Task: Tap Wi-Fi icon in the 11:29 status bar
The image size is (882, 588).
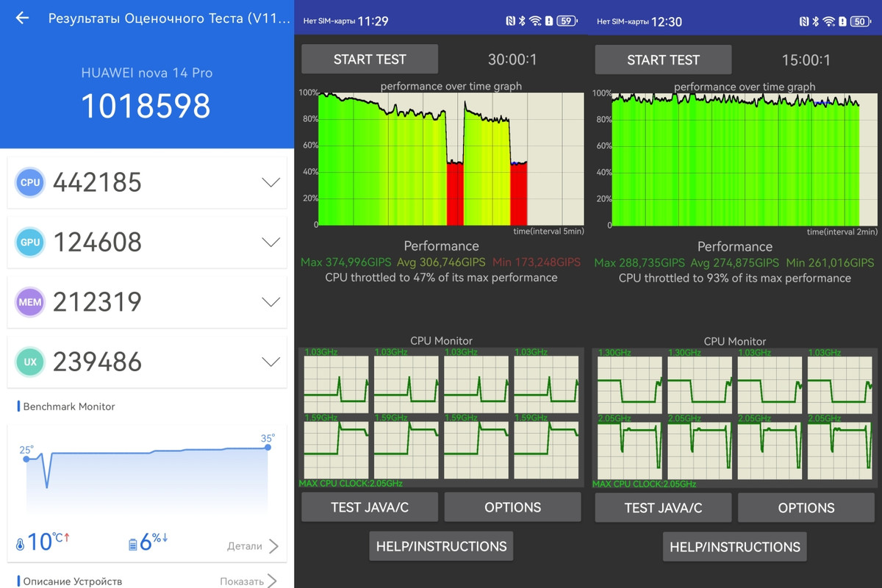Action: (536, 21)
